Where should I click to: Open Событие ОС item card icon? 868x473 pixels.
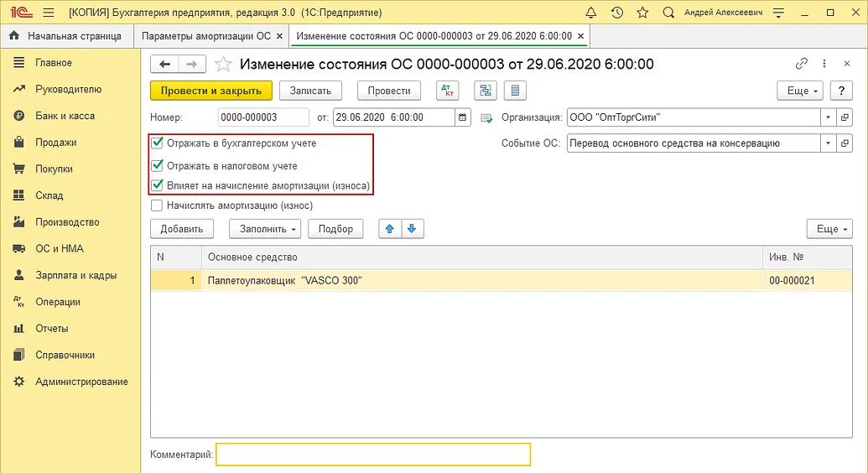(845, 143)
